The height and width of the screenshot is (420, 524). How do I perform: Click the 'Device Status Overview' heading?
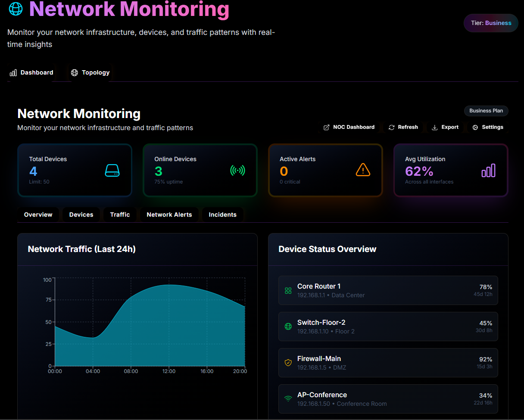point(327,249)
